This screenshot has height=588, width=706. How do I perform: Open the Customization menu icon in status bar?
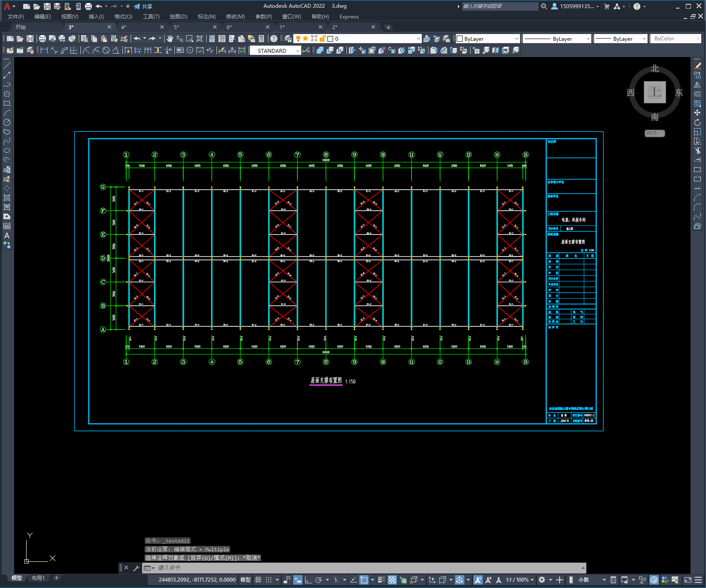point(699,580)
